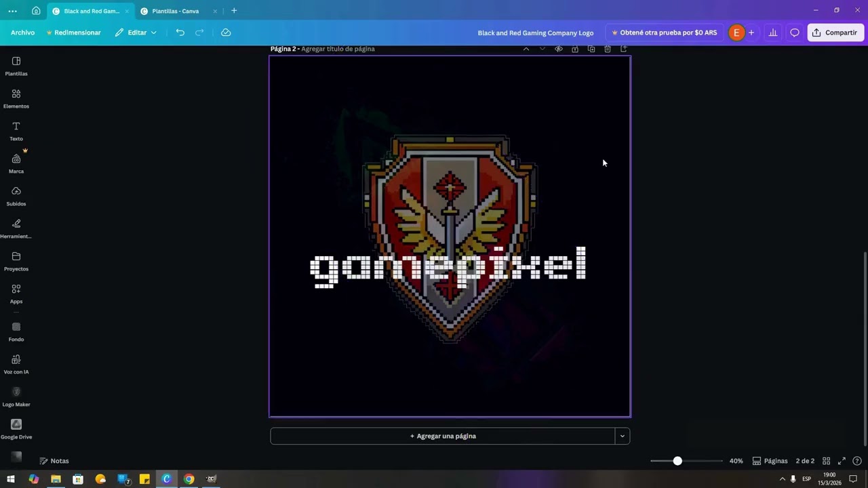Open the Subidos uploads panel

tap(16, 196)
